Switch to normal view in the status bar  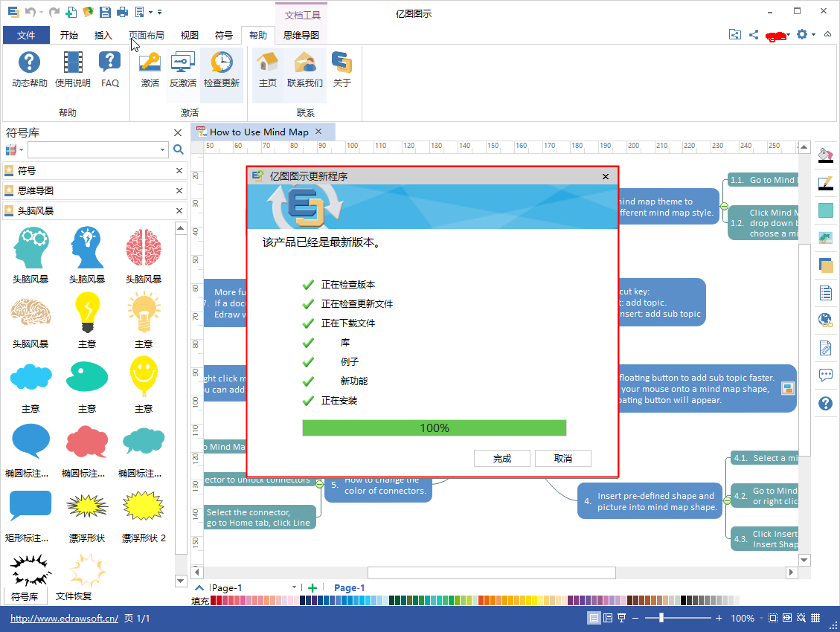[x=594, y=618]
